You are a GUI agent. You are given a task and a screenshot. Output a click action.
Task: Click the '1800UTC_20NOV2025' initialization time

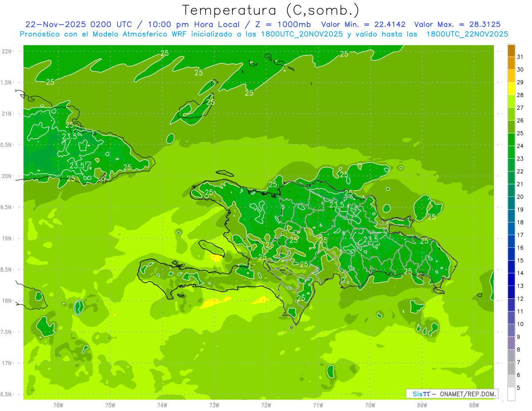click(301, 34)
